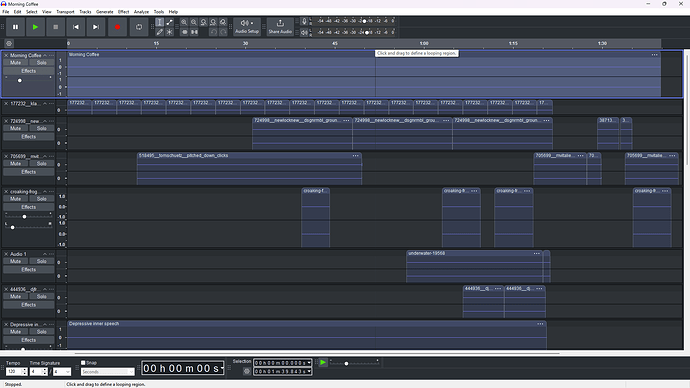Open main time display format dropdown

222,368
